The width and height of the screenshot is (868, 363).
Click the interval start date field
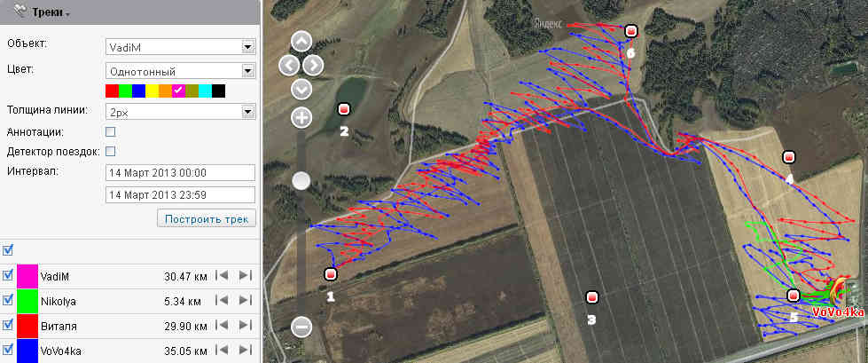(x=180, y=173)
